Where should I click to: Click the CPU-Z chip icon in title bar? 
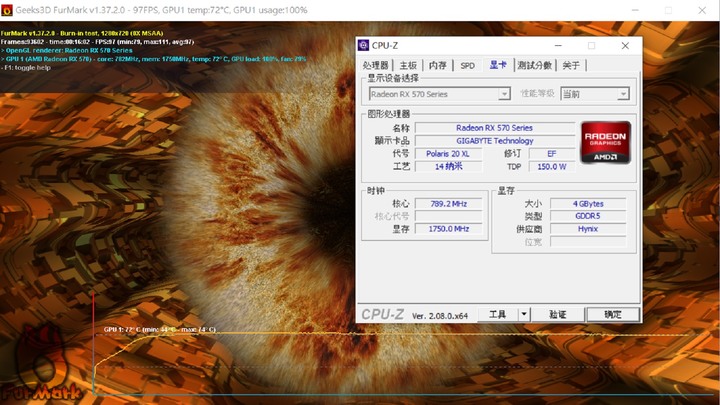tap(363, 45)
